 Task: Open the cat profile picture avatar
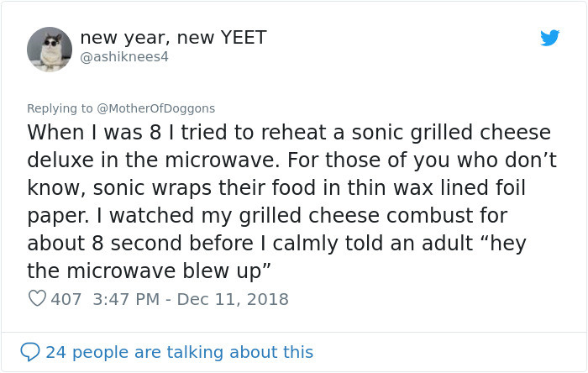click(50, 49)
